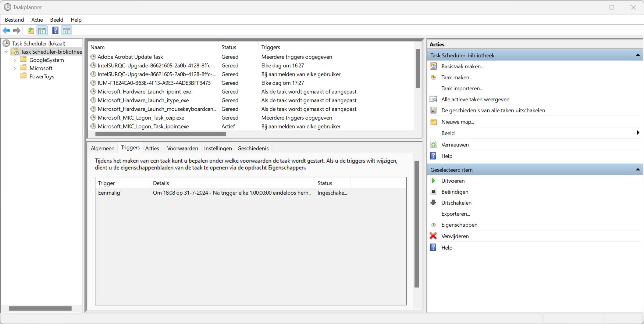The image size is (644, 324).
Task: Open the Beeld submenu arrow in Acties
Action: point(638,133)
